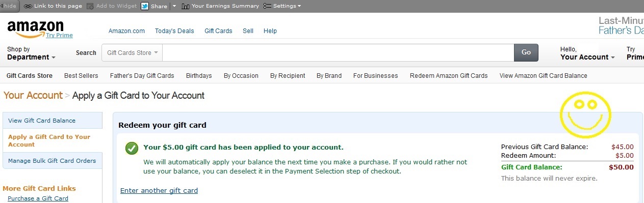Open Your Earnings Summary

225,6
